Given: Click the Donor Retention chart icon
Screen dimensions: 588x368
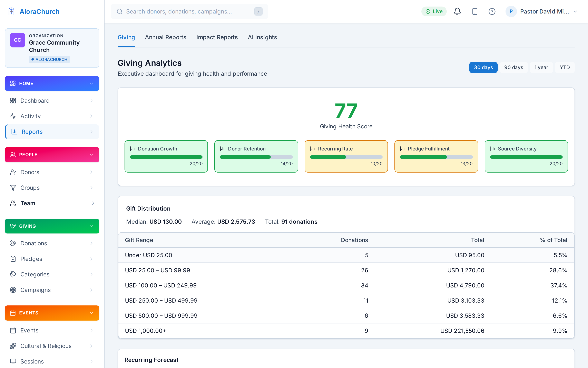Looking at the screenshot, I should [222, 149].
